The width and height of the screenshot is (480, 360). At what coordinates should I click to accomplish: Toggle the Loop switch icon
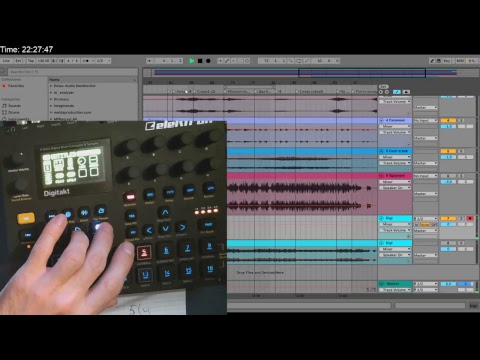click(298, 61)
